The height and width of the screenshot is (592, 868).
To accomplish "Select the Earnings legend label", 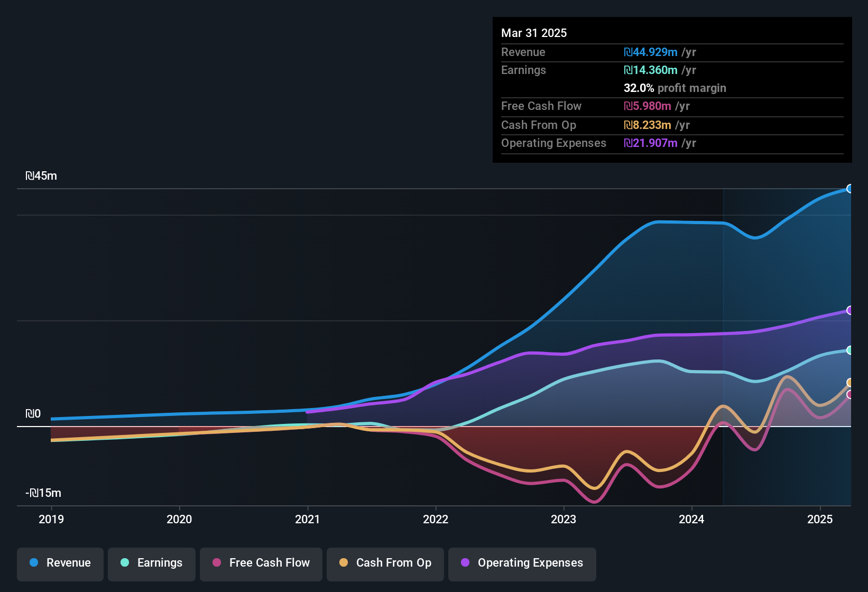I will click(160, 563).
